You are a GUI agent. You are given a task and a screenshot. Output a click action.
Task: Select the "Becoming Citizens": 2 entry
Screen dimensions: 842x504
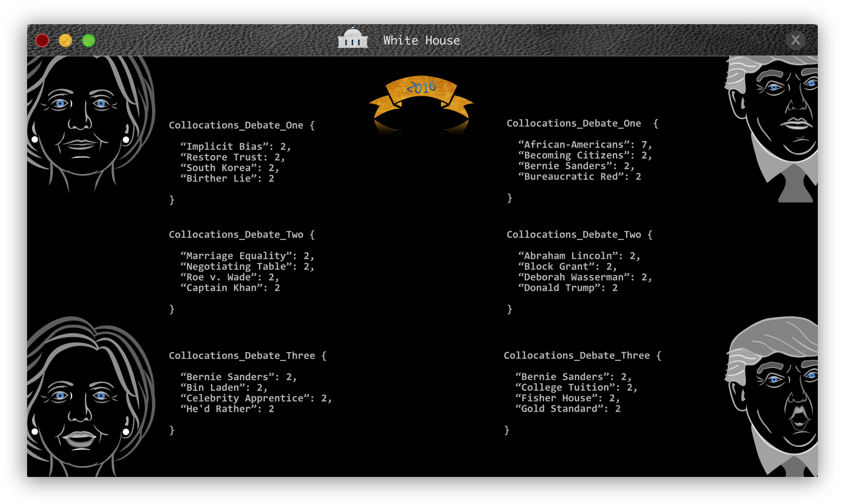(x=585, y=155)
